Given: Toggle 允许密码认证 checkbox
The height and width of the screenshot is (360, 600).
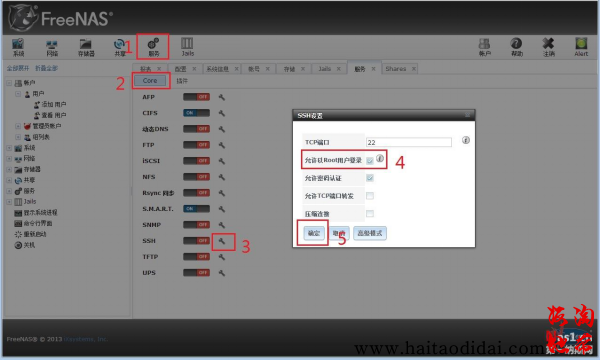Looking at the screenshot, I should [370, 178].
